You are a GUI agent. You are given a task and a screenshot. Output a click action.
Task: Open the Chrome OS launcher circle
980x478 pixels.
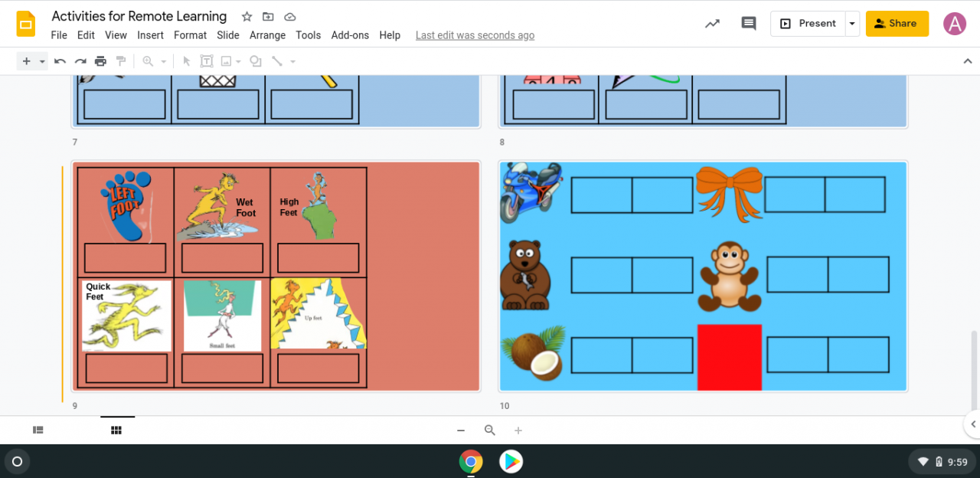pos(17,461)
